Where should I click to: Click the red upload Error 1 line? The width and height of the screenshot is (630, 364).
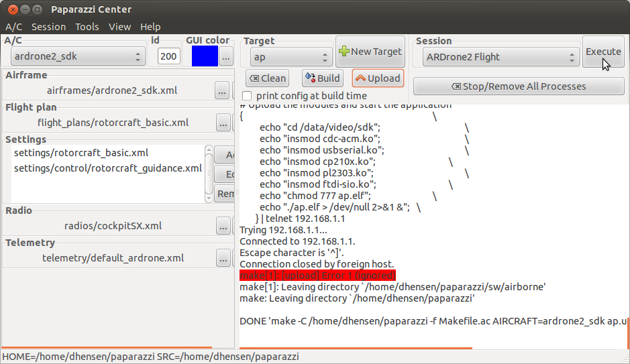tap(317, 276)
